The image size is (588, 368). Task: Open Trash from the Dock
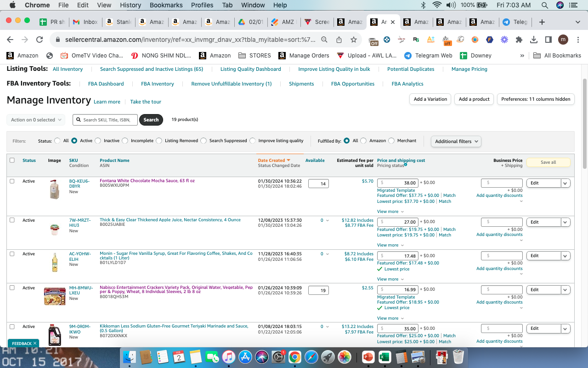click(x=458, y=357)
